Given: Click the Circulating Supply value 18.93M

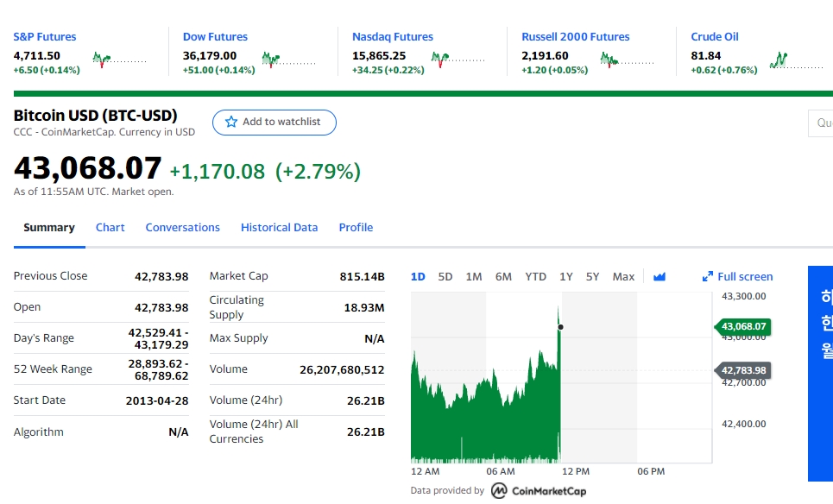Looking at the screenshot, I should coord(364,307).
